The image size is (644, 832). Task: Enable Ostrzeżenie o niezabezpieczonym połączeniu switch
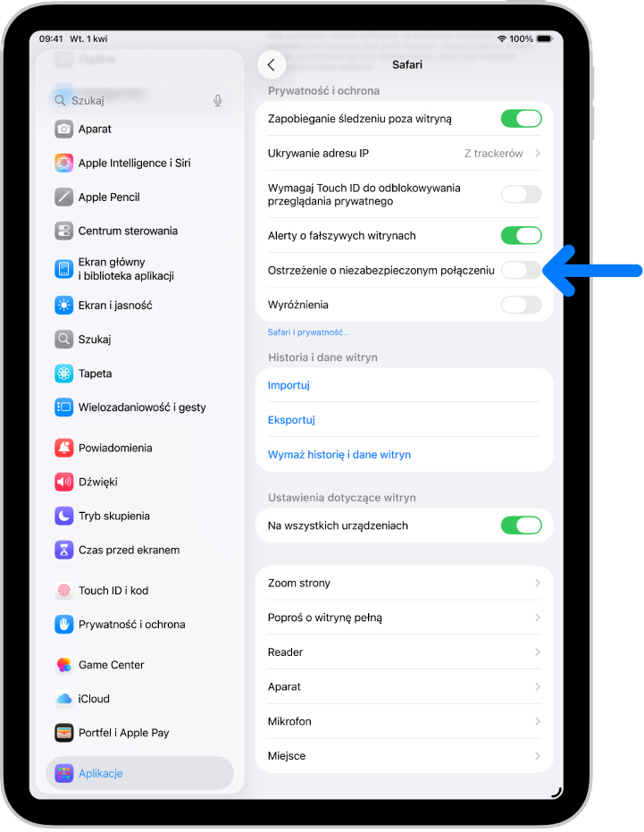(x=521, y=270)
